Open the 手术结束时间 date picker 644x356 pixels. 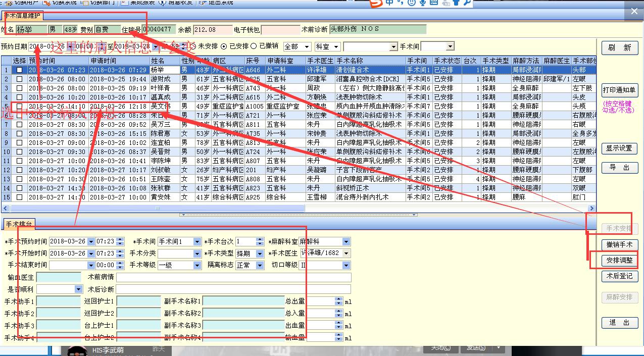point(91,265)
